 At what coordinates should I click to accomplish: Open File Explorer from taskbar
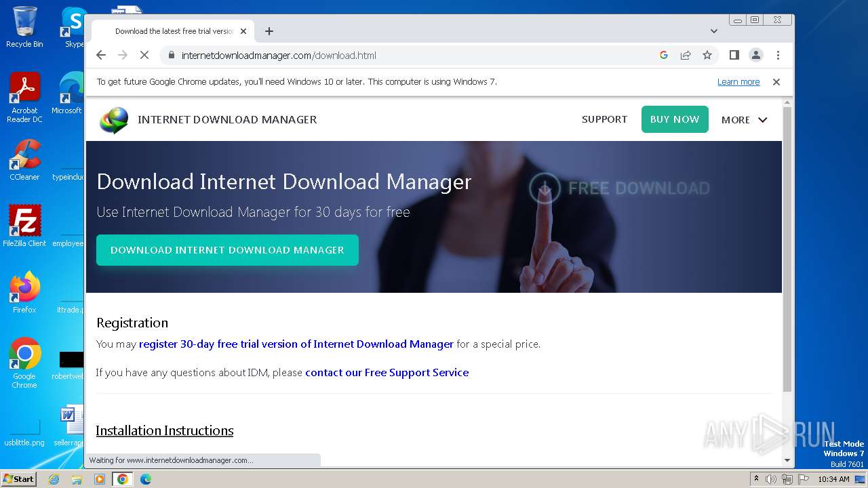(77, 479)
